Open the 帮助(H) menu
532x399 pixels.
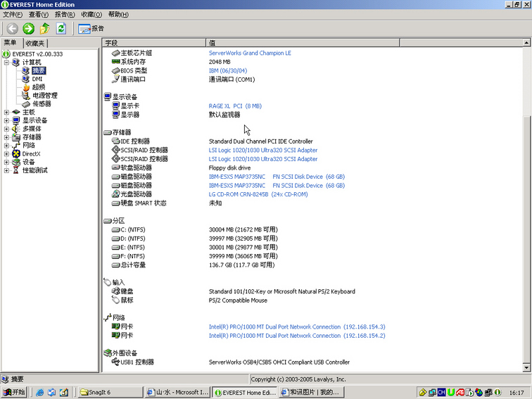pyautogui.click(x=118, y=15)
